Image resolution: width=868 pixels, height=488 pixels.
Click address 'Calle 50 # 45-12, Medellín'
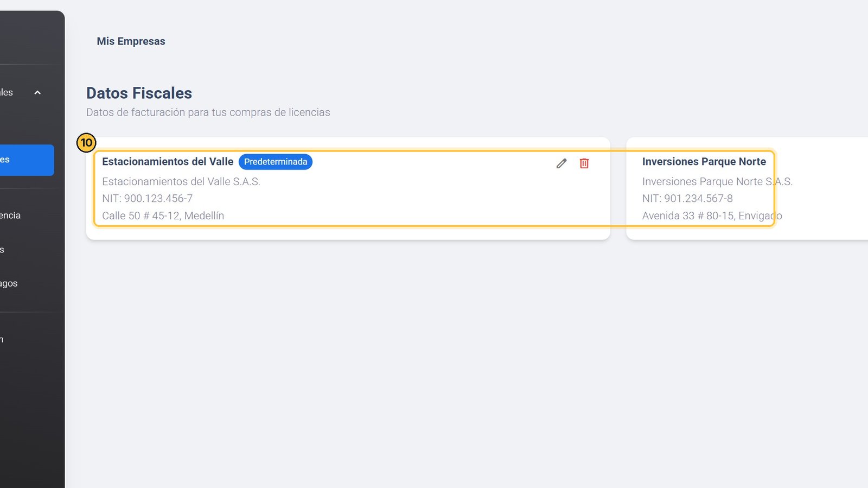(163, 216)
